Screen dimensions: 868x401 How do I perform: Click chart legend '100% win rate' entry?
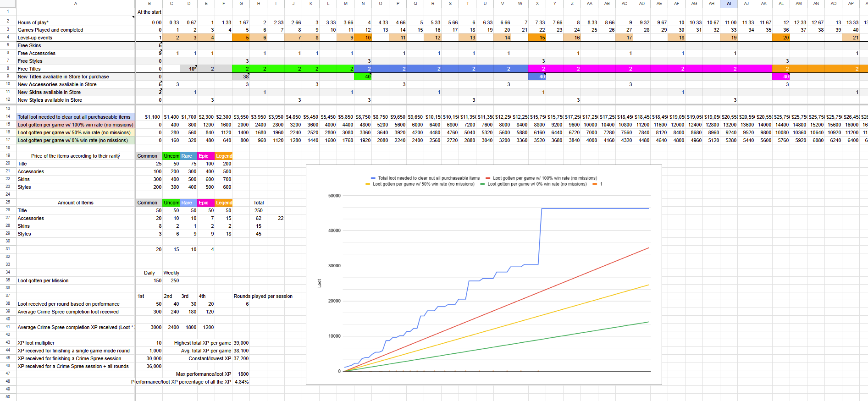(x=542, y=178)
